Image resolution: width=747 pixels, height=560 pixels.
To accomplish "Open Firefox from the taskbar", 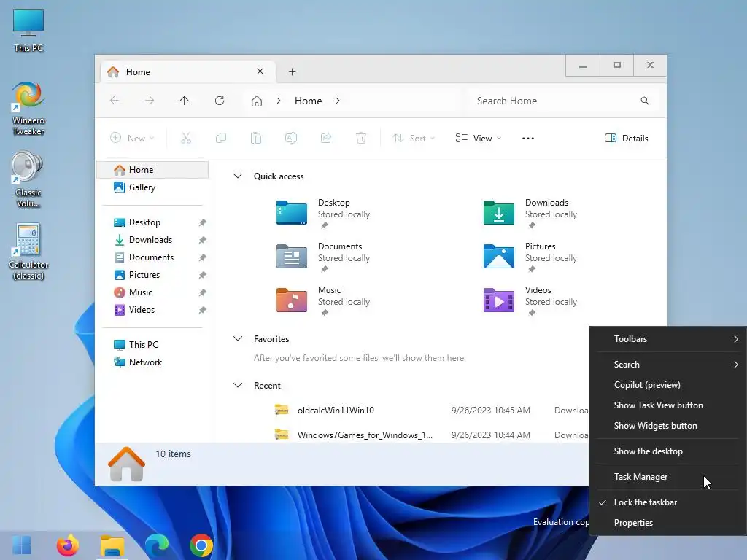I will [x=68, y=545].
